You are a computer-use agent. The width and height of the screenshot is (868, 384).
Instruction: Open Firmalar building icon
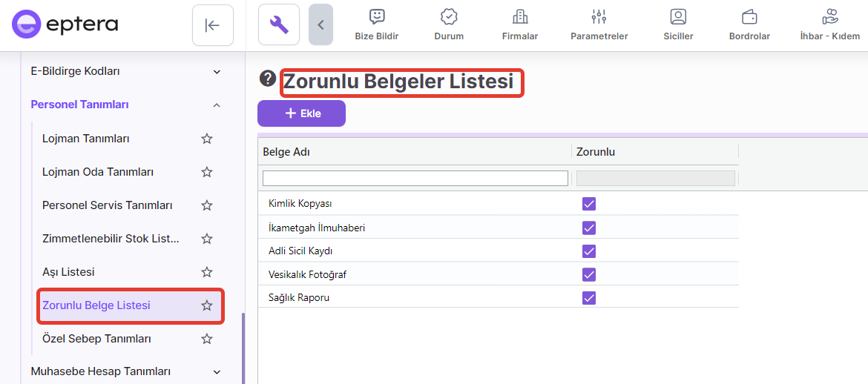[520, 17]
